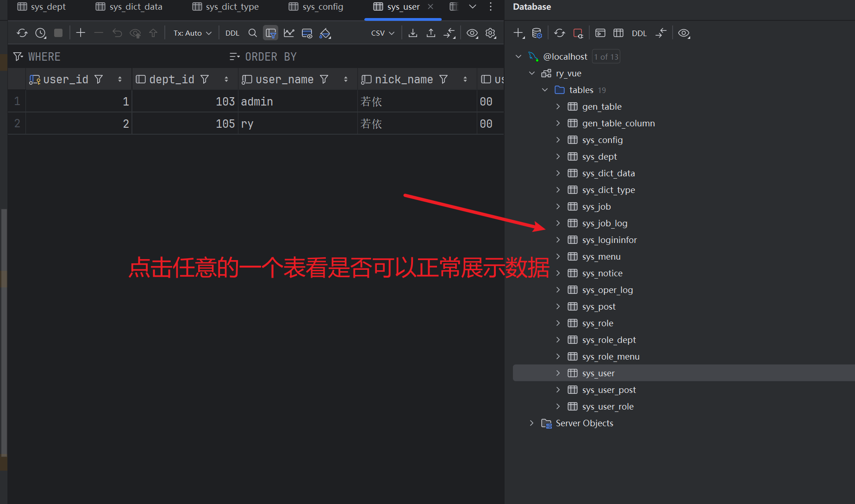
Task: Show chart view of the data
Action: 289,33
